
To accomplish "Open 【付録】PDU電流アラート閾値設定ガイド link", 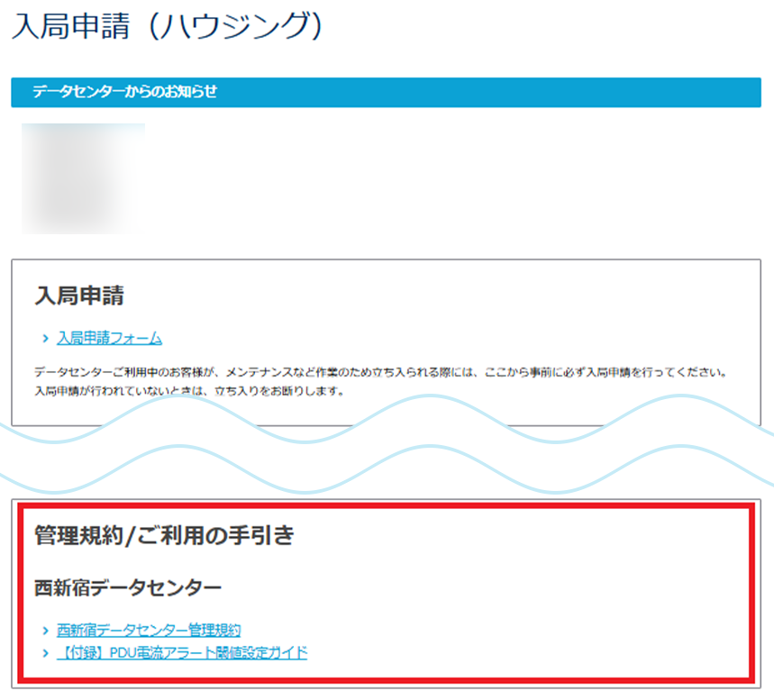I will 182,653.
